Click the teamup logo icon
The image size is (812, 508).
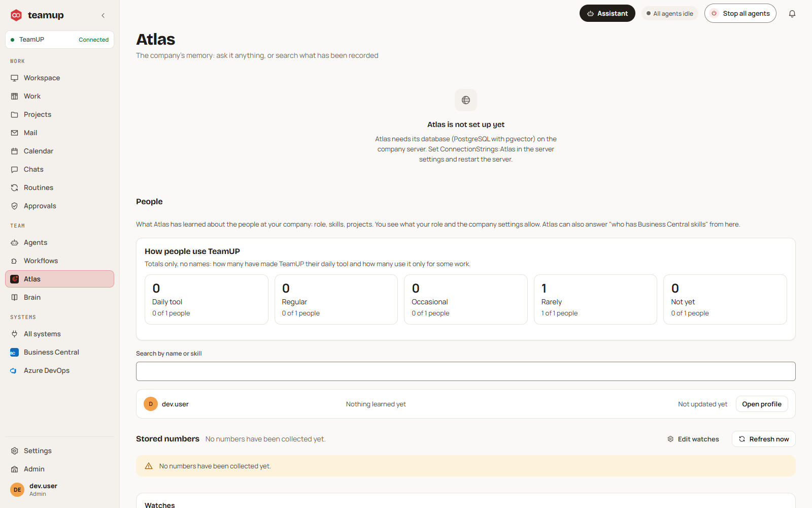(16, 15)
